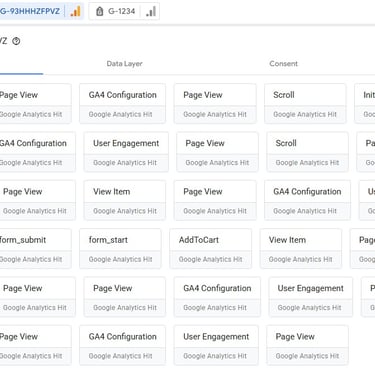
Task: Open the View Item card in third row
Action: click(125, 200)
